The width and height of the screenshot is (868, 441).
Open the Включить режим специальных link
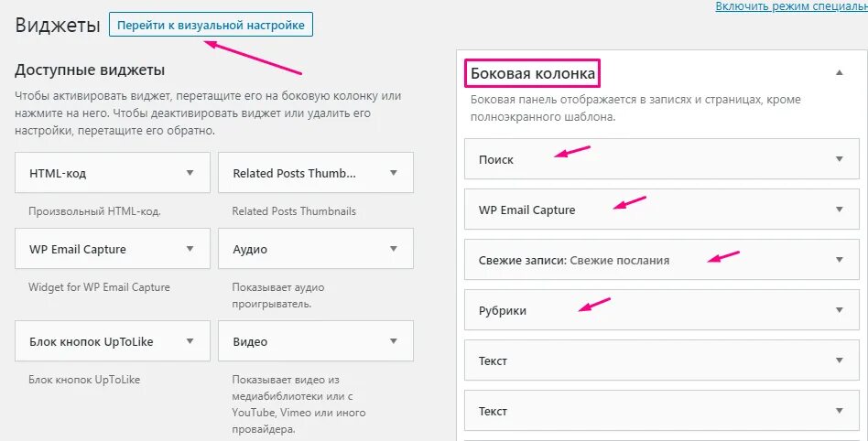click(791, 6)
